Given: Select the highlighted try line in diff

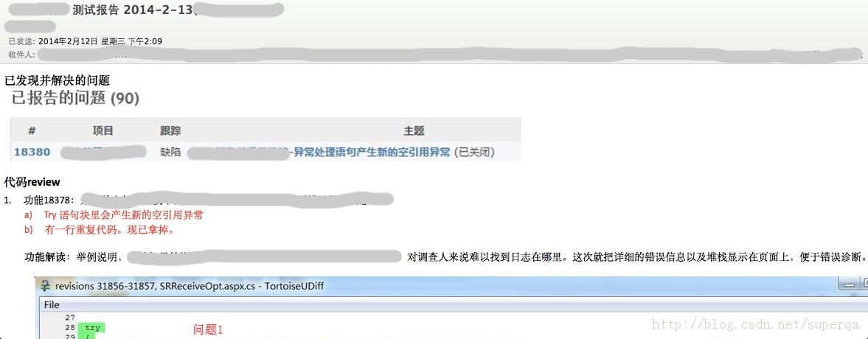Looking at the screenshot, I should click(92, 328).
